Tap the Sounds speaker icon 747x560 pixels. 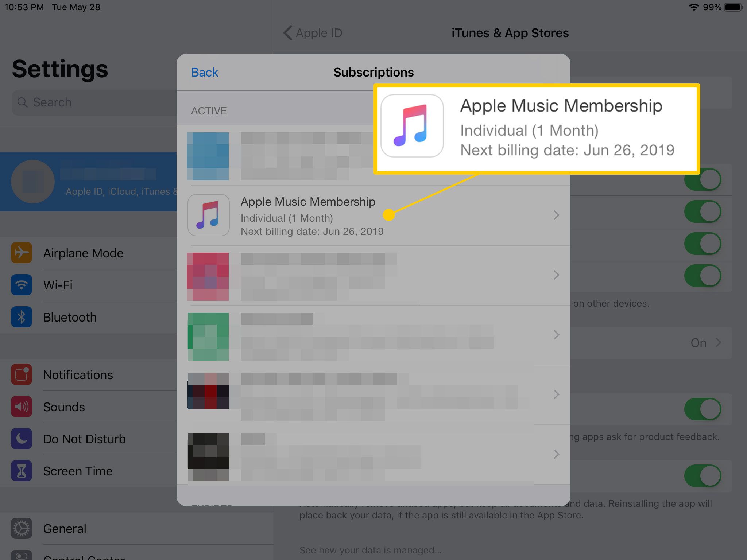22,407
